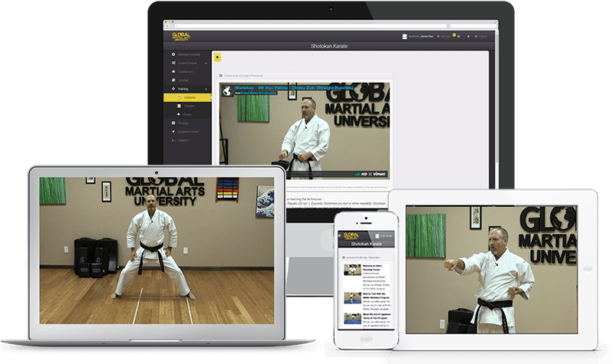This screenshot has height=364, width=613.
Task: Click the Global Martial Arts University logo on desktop
Action: 181,36
